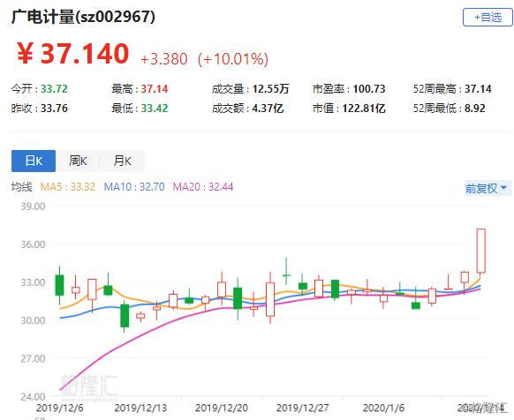The image size is (514, 420).
Task: Click the 2019/12/20 date axis label
Action: (x=222, y=409)
